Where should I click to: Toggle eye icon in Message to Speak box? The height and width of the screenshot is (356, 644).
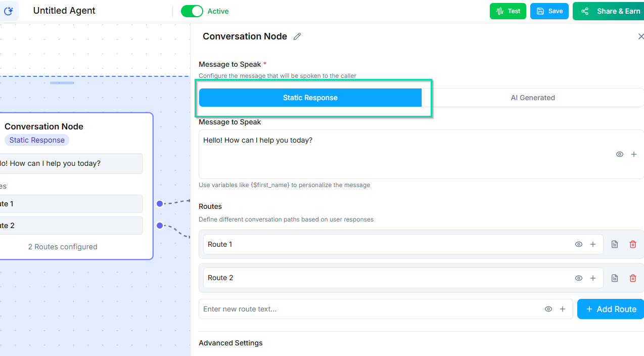coord(619,154)
